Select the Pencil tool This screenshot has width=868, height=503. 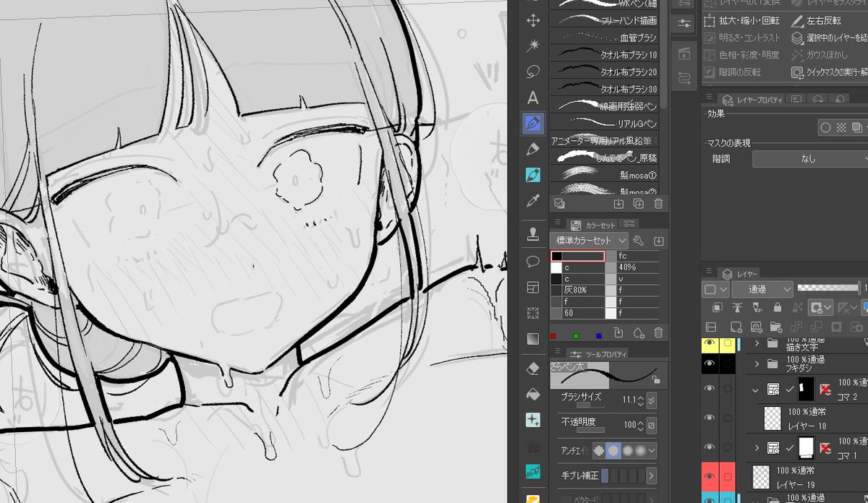[533, 149]
